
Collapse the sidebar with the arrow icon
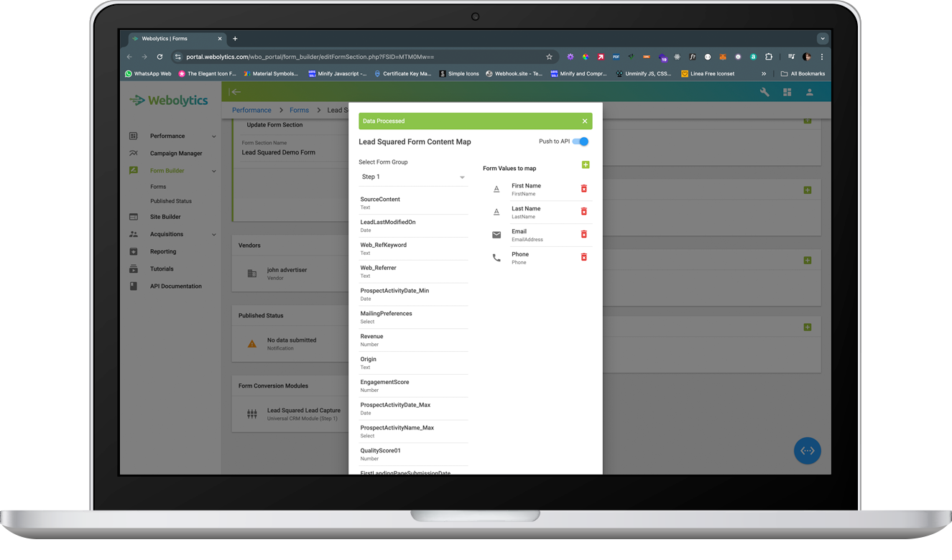pos(234,92)
